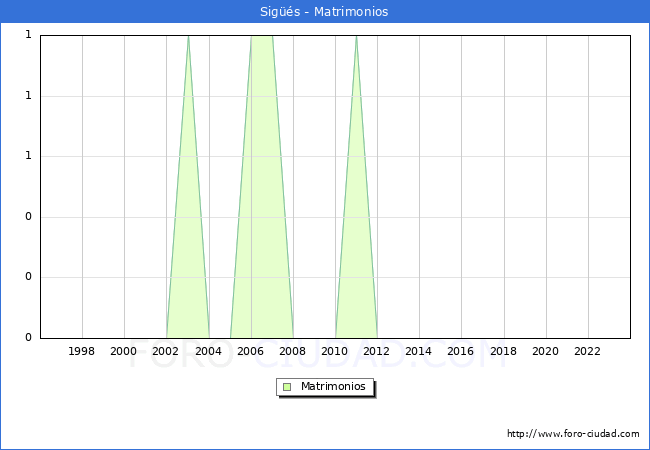The height and width of the screenshot is (450, 650).
Task: Select the 1998 x-axis label
Action: coord(82,352)
